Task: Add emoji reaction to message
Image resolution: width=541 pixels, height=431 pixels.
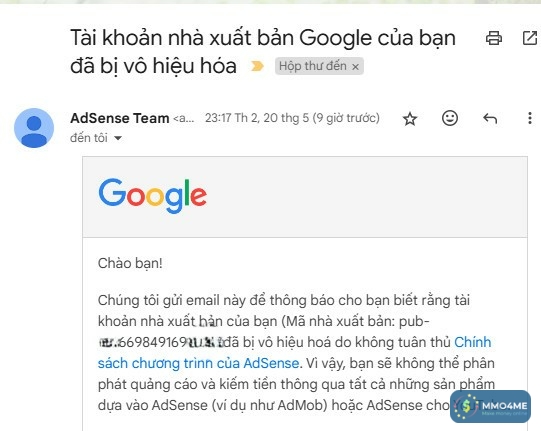Action: coord(450,118)
